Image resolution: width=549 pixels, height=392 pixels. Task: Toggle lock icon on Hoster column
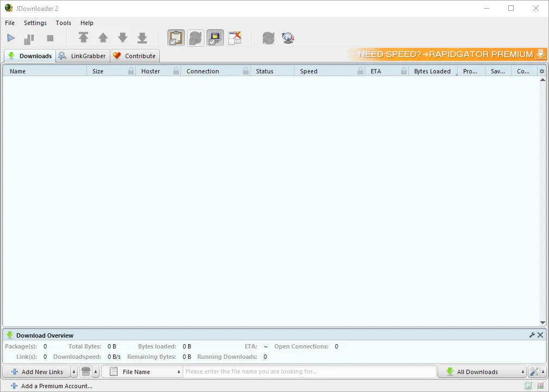tap(176, 71)
